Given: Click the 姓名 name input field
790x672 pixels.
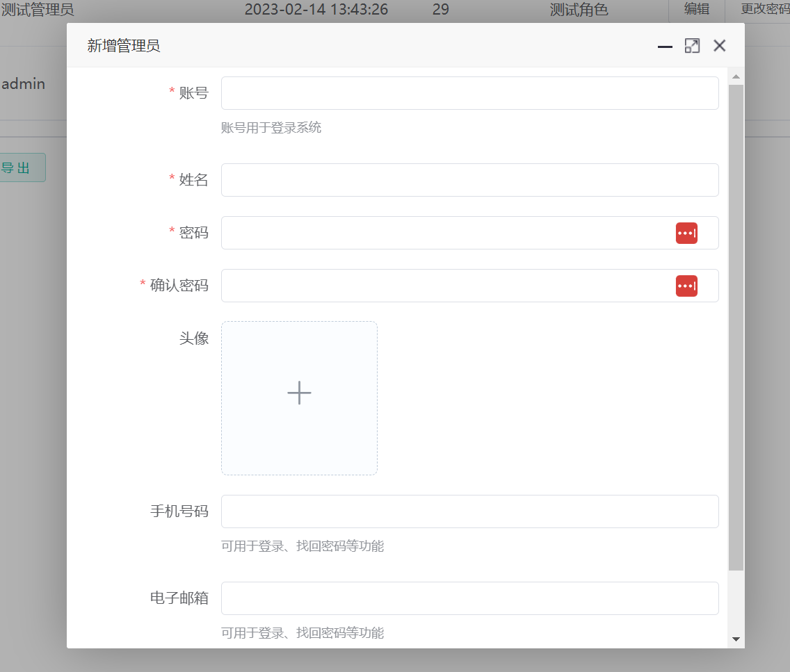Looking at the screenshot, I should [469, 179].
